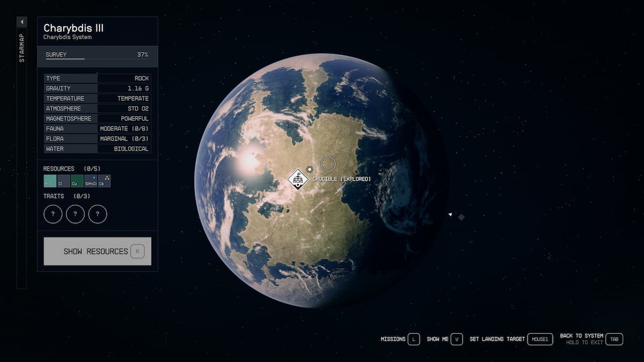Click the third unknown trait circle
The height and width of the screenshot is (362, 644).
(98, 214)
